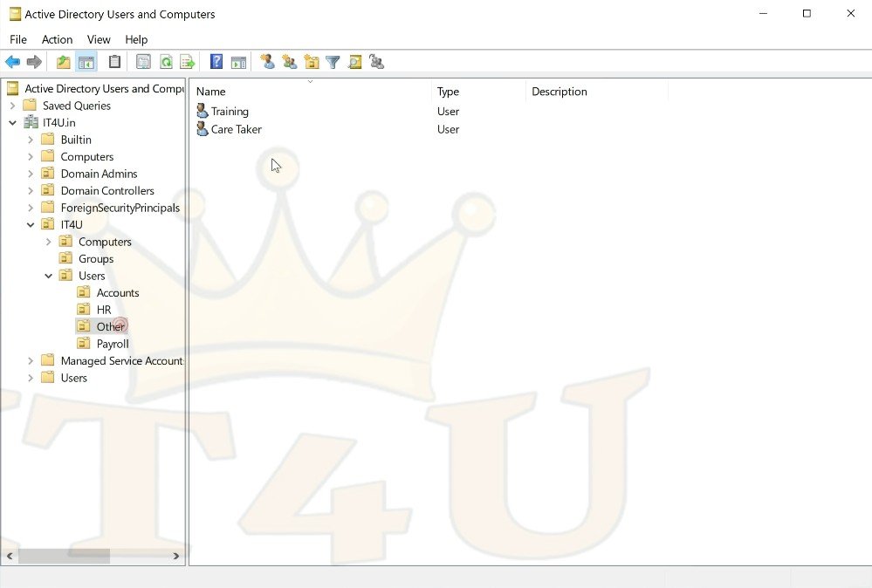Click the Export List toolbar icon
Viewport: 872px width, 588px height.
click(x=187, y=62)
